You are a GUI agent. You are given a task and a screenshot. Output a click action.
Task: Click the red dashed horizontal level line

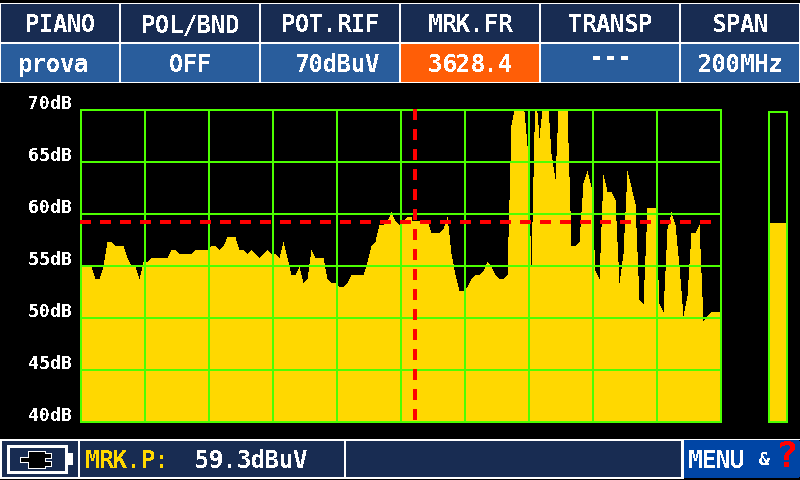pos(396,222)
